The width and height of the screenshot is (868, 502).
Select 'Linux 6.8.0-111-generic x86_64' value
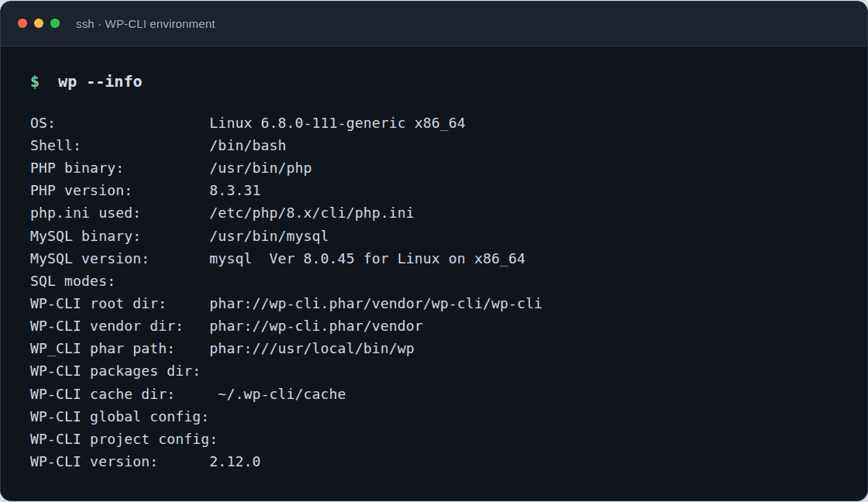337,123
